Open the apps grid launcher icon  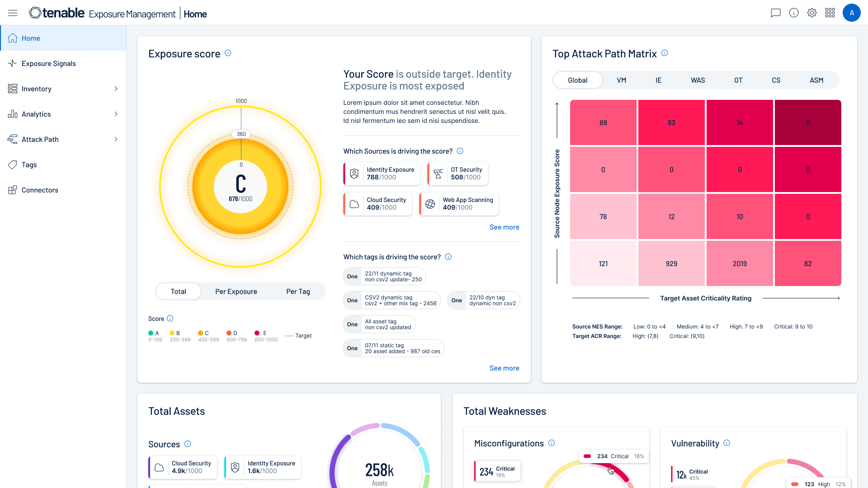click(830, 13)
